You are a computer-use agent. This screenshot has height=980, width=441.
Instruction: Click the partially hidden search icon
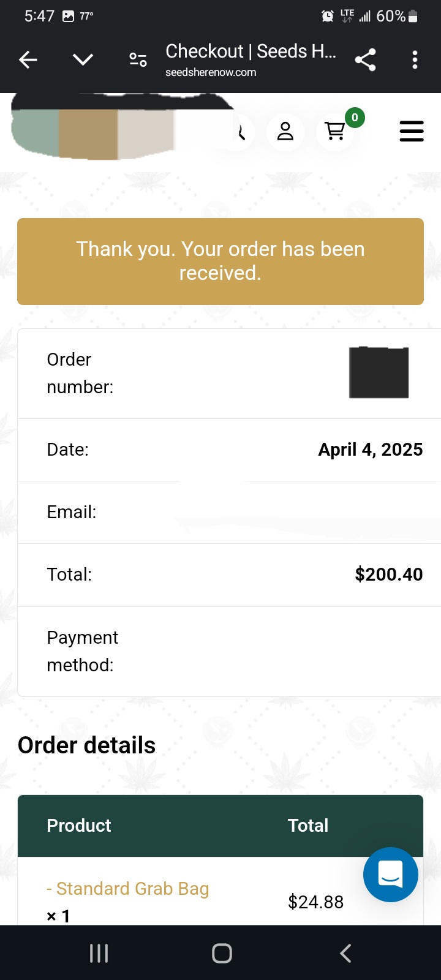tap(241, 132)
